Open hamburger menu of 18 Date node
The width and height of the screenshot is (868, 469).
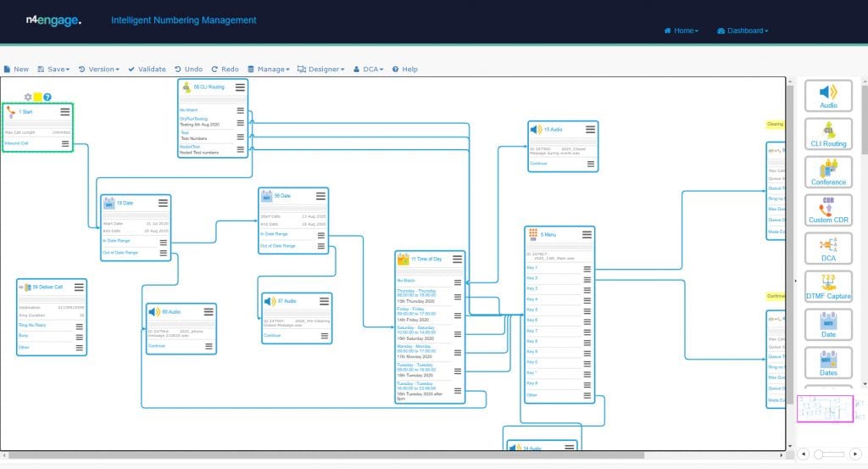[163, 203]
